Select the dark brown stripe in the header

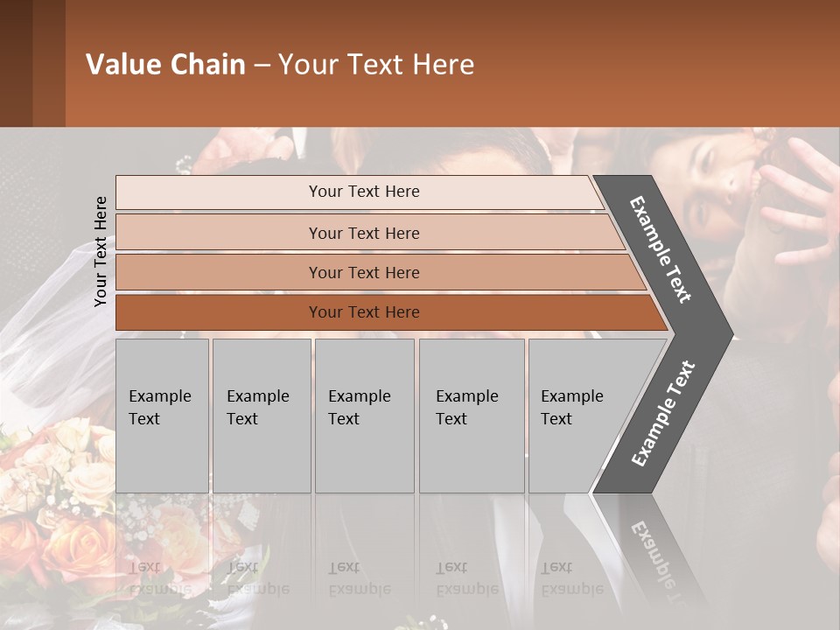(x=16, y=63)
